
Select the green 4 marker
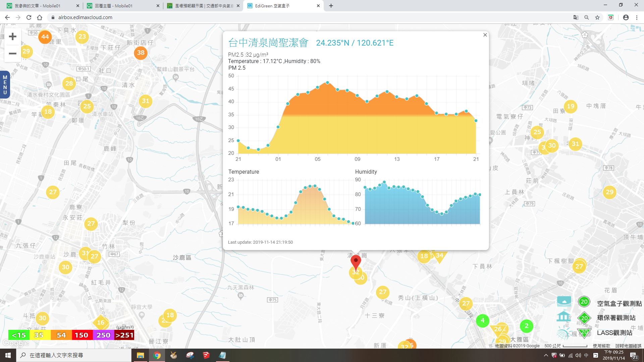[x=482, y=320]
